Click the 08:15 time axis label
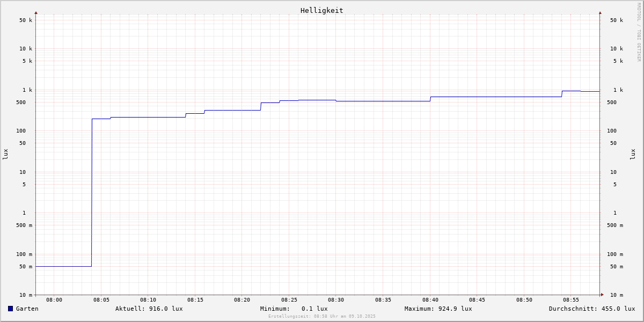The image size is (644, 322). coord(195,300)
